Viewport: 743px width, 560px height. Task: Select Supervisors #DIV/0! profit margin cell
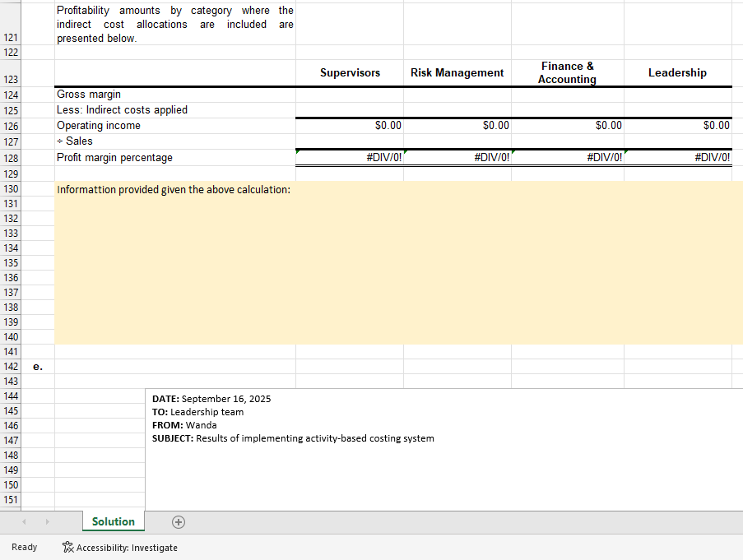pyautogui.click(x=350, y=158)
